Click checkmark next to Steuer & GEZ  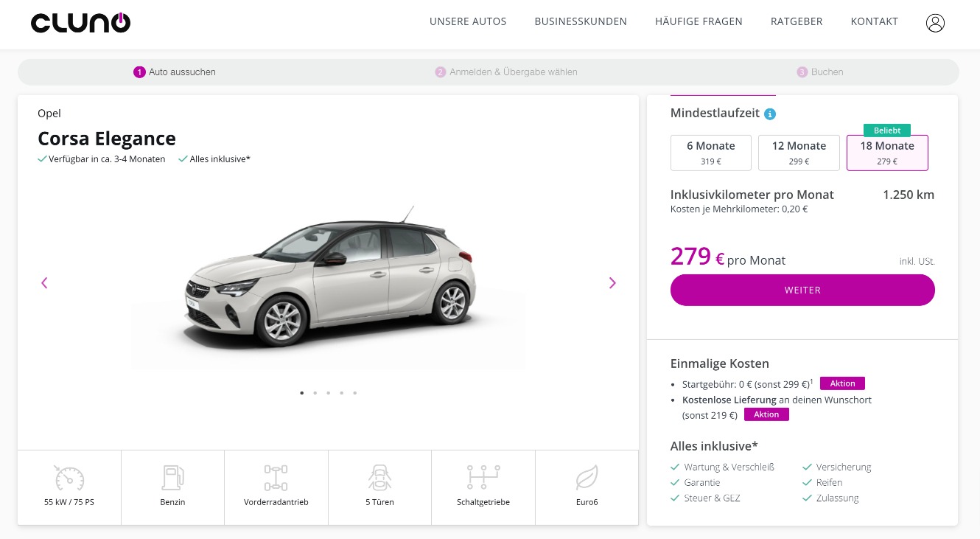(675, 498)
